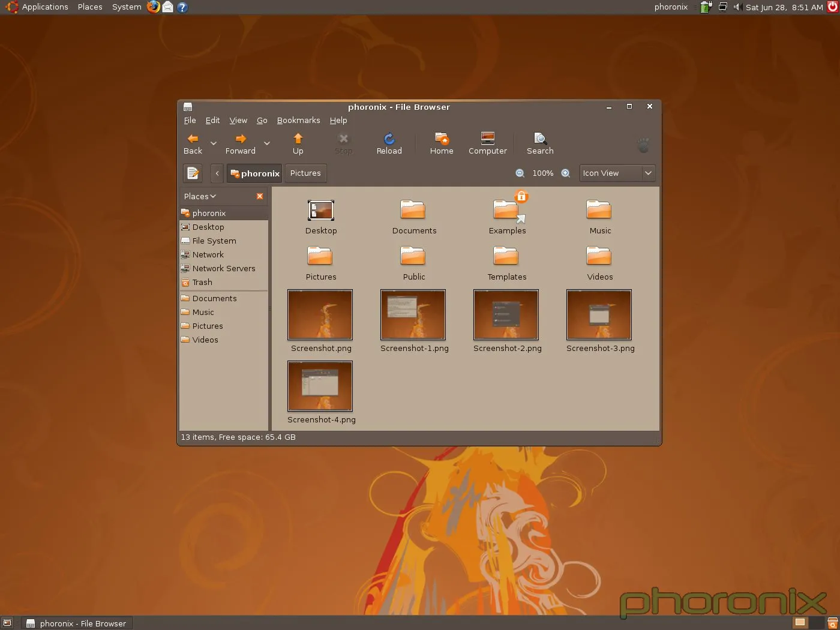This screenshot has width=840, height=630.
Task: Select Pictures in the path bar
Action: point(305,173)
